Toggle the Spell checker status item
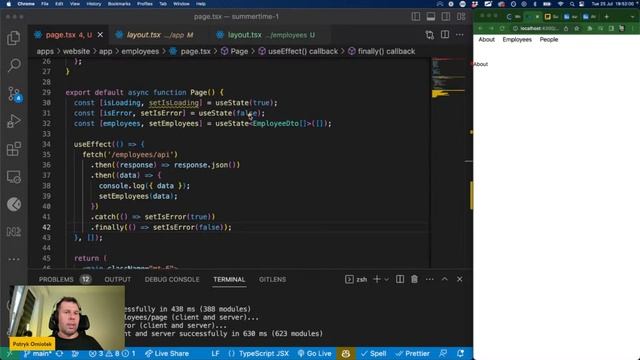The height and width of the screenshot is (360, 640). (x=373, y=353)
